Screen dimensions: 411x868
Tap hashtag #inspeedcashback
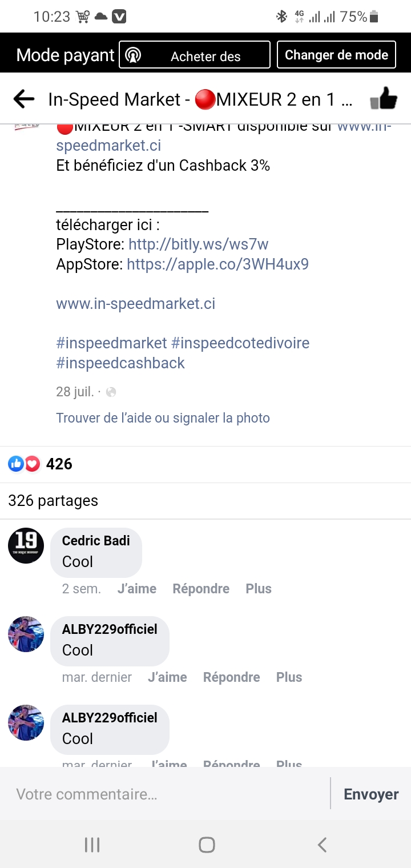[x=120, y=363]
